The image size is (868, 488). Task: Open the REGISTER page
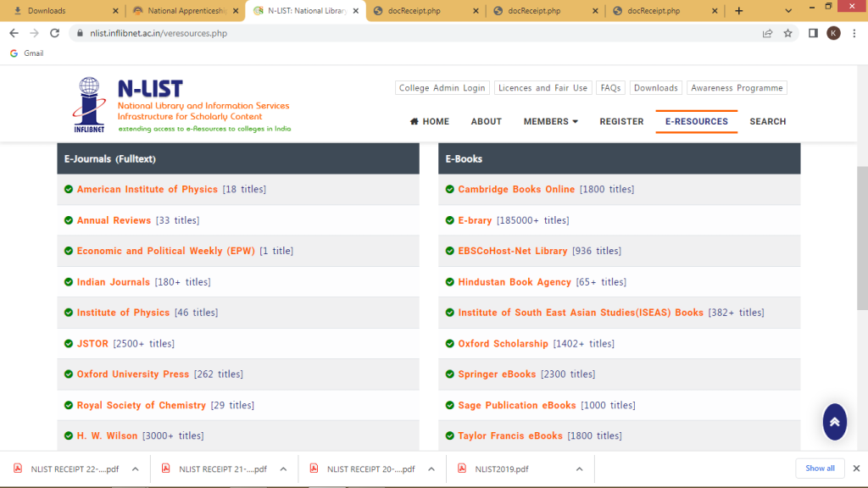coord(621,121)
